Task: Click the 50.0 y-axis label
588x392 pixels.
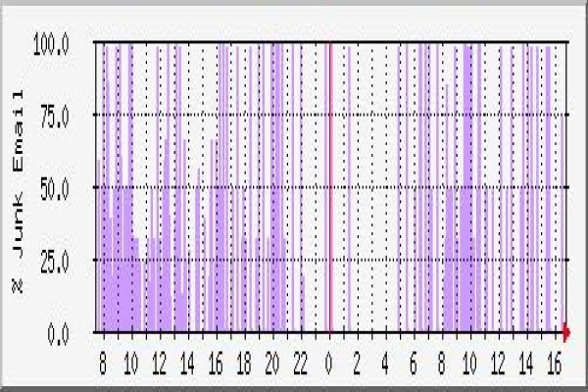Action: [x=55, y=189]
